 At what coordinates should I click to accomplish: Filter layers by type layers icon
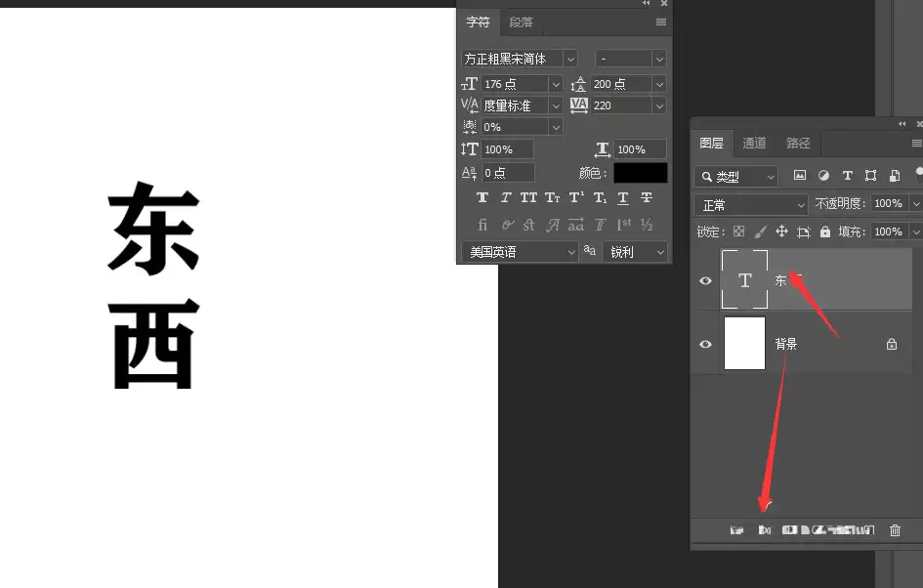[x=847, y=176]
